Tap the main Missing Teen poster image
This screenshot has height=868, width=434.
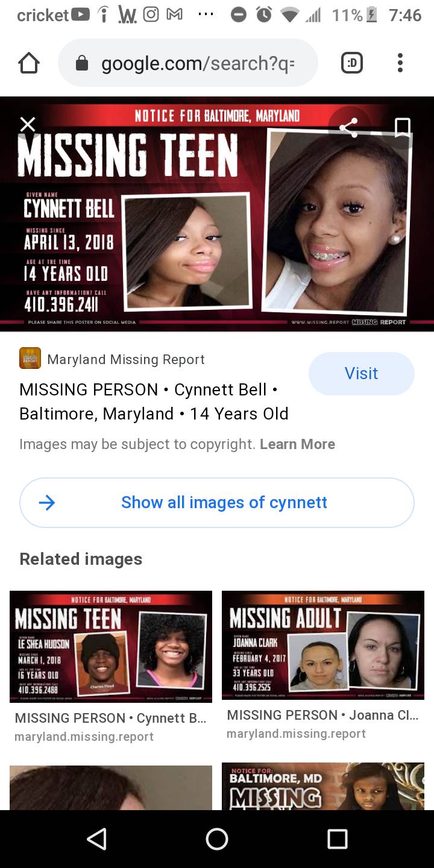[x=217, y=214]
